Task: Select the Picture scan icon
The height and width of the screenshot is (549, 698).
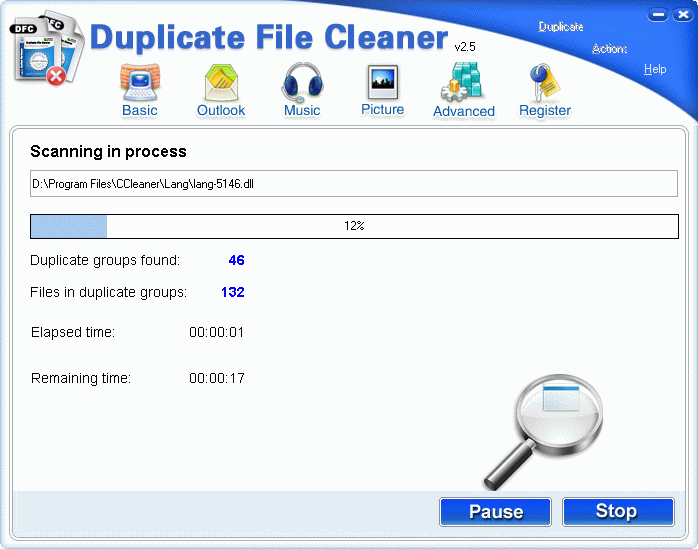Action: (x=382, y=82)
